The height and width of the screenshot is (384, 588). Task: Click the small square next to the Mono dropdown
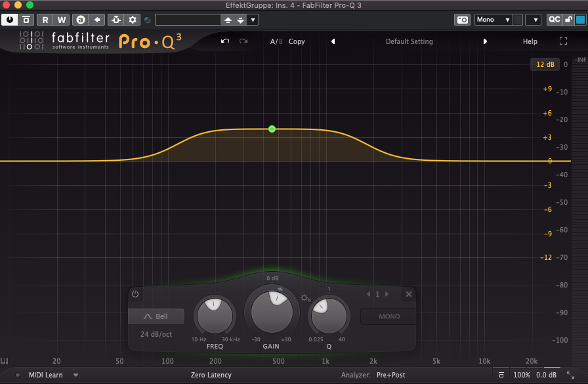(x=518, y=20)
